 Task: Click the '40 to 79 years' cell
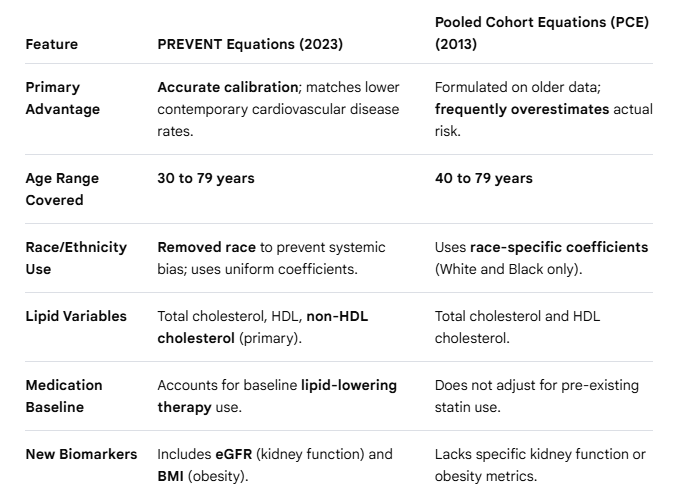(x=483, y=178)
